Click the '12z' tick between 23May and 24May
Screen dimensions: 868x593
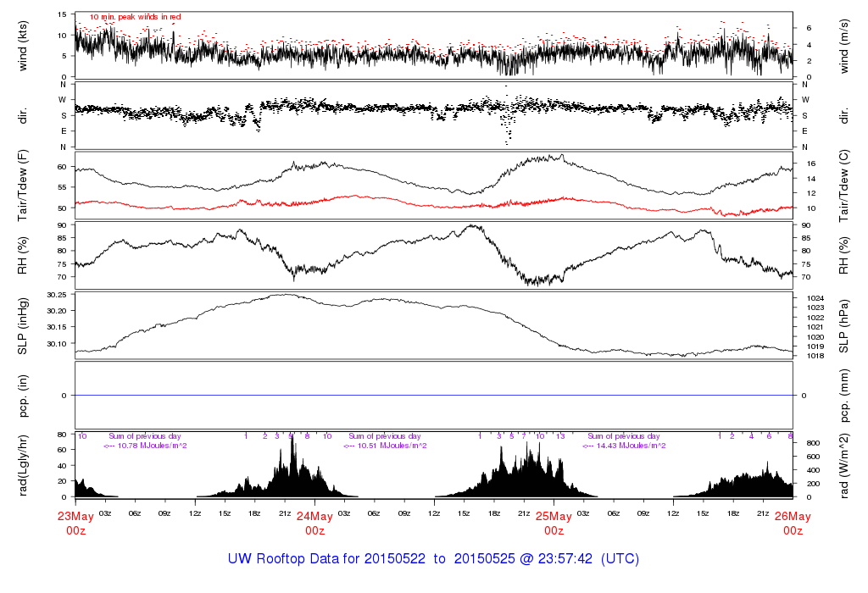point(195,513)
